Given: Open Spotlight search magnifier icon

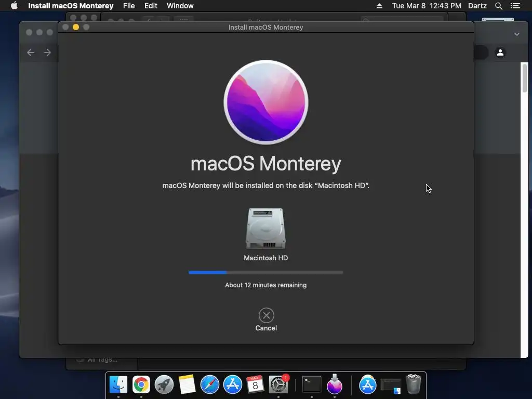Looking at the screenshot, I should point(499,6).
